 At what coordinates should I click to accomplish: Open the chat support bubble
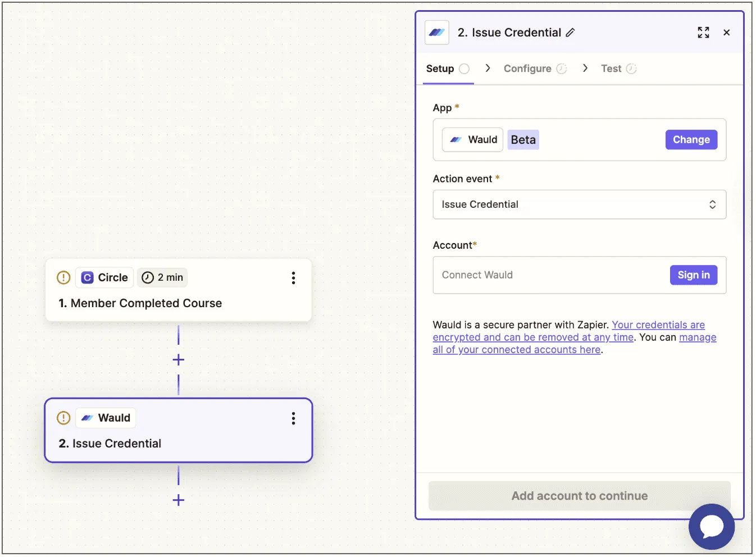(712, 527)
